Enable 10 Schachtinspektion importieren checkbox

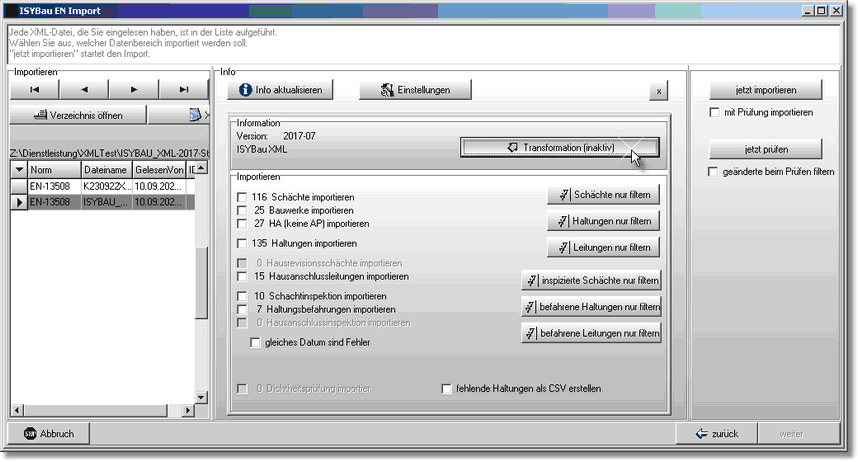pyautogui.click(x=242, y=296)
